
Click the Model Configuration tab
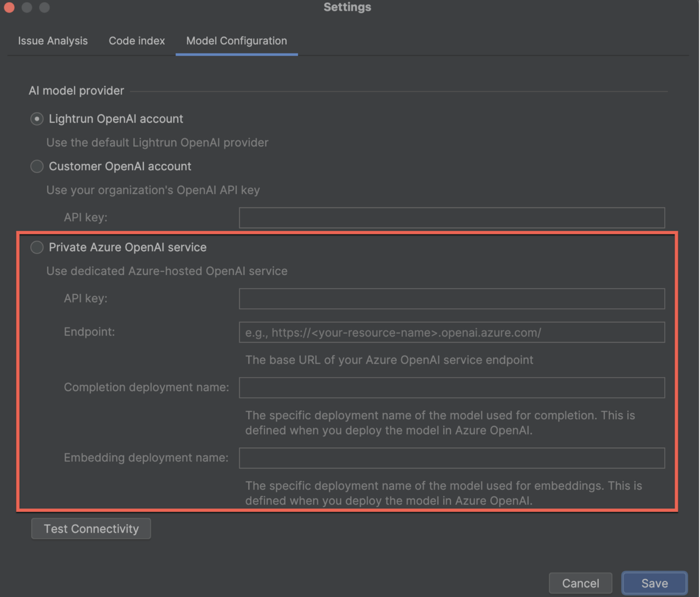click(237, 41)
